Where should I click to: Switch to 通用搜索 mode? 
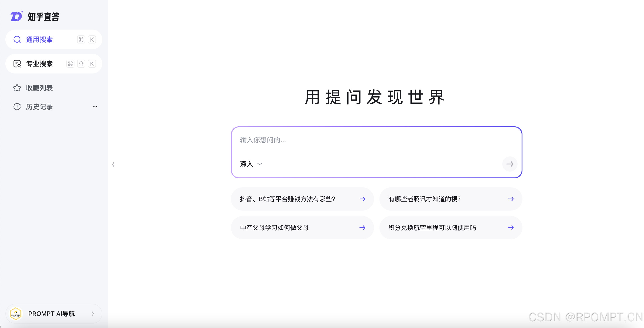tap(39, 39)
